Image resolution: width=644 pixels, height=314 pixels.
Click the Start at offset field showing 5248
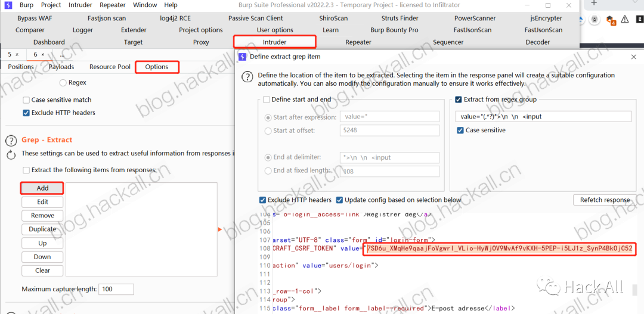[x=389, y=131]
